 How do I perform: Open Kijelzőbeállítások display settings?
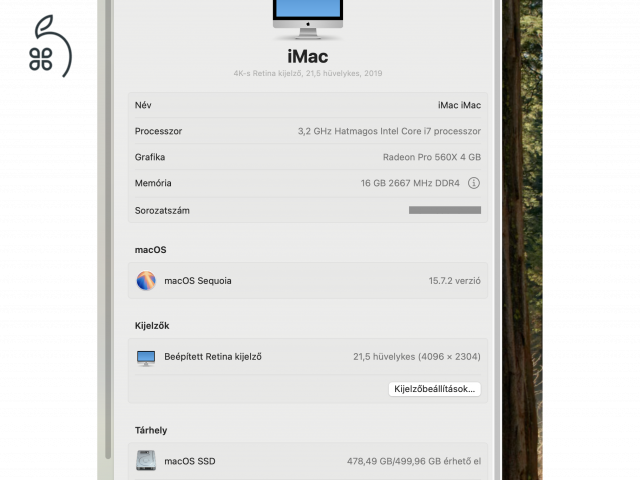tap(434, 389)
